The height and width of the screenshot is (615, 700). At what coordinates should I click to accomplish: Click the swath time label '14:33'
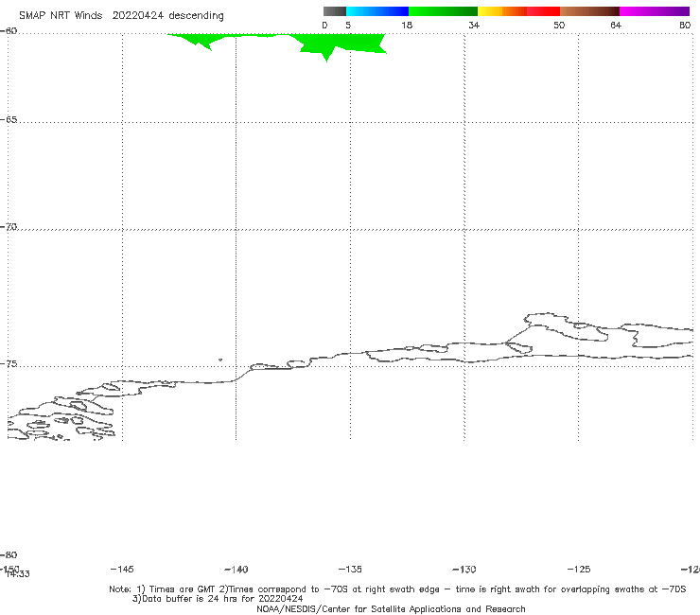click(18, 574)
